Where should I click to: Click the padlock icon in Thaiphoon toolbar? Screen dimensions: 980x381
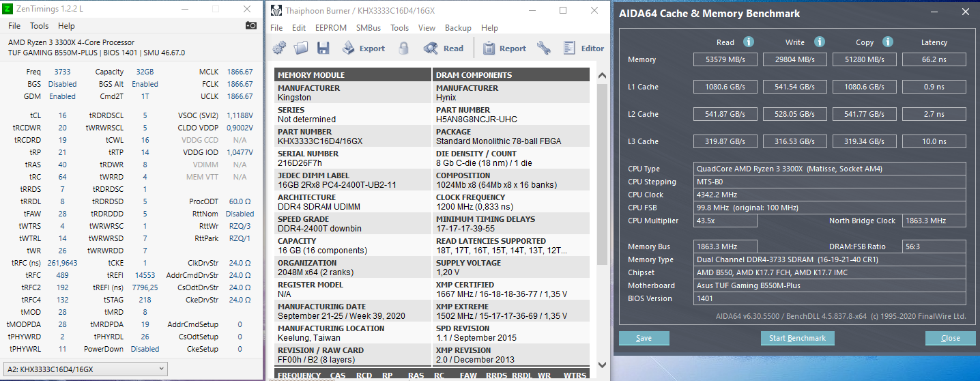tap(403, 48)
